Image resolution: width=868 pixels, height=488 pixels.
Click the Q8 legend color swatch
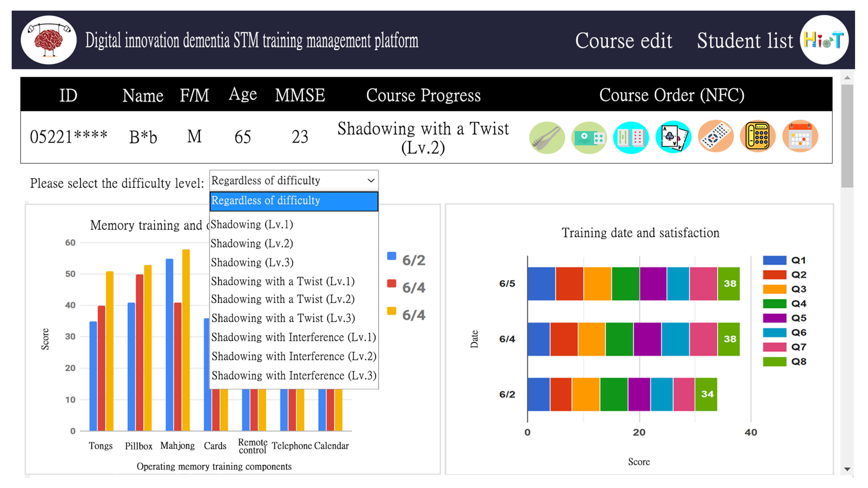click(x=774, y=362)
